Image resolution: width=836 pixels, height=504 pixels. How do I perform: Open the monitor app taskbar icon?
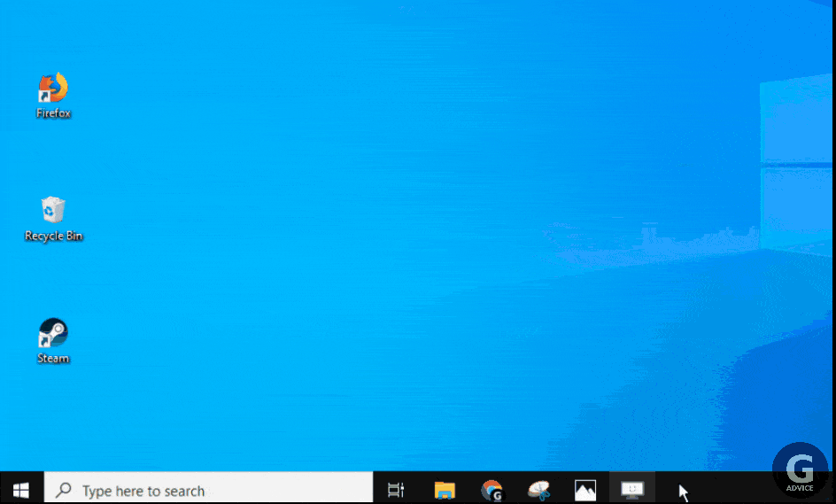pos(632,489)
